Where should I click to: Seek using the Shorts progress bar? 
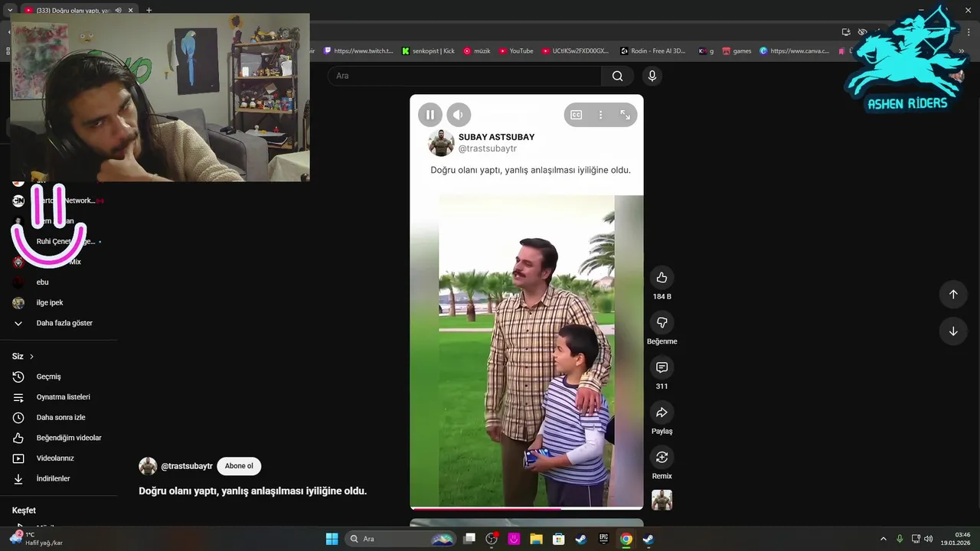(x=527, y=507)
